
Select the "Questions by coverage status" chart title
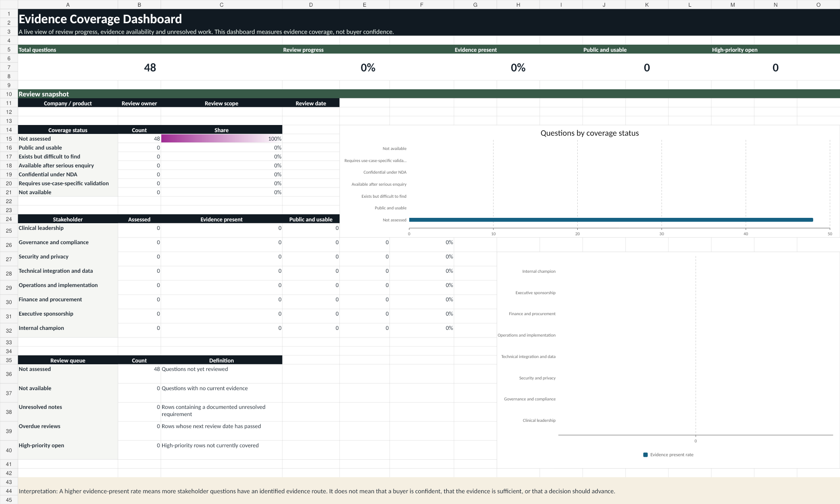[589, 133]
